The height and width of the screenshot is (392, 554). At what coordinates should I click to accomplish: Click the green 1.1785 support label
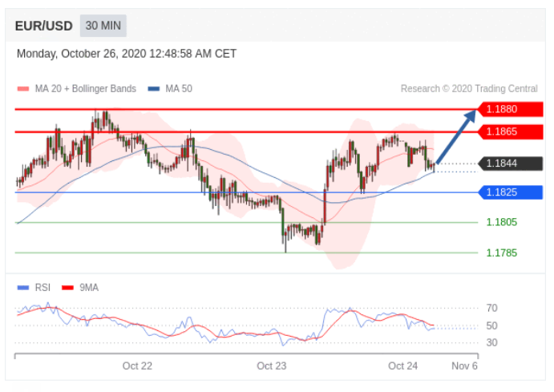502,253
